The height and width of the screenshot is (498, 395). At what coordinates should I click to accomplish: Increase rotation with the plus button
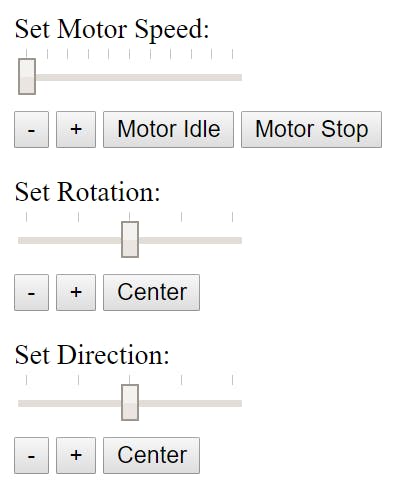pos(76,292)
